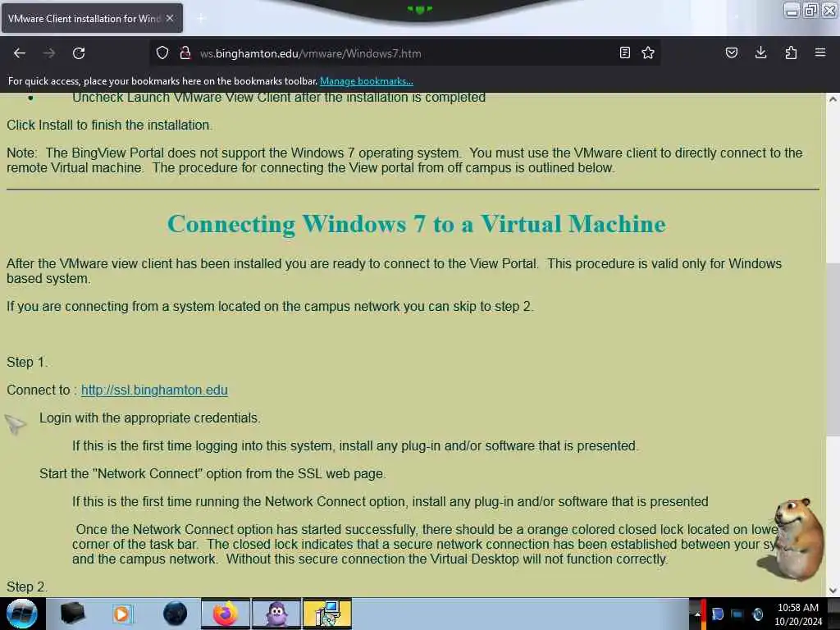Image resolution: width=840 pixels, height=630 pixels.
Task: Click the address bar URL
Action: point(311,53)
